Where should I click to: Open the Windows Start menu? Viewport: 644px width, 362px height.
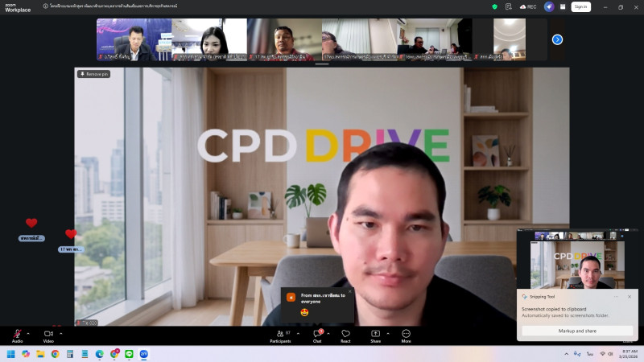pyautogui.click(x=11, y=354)
